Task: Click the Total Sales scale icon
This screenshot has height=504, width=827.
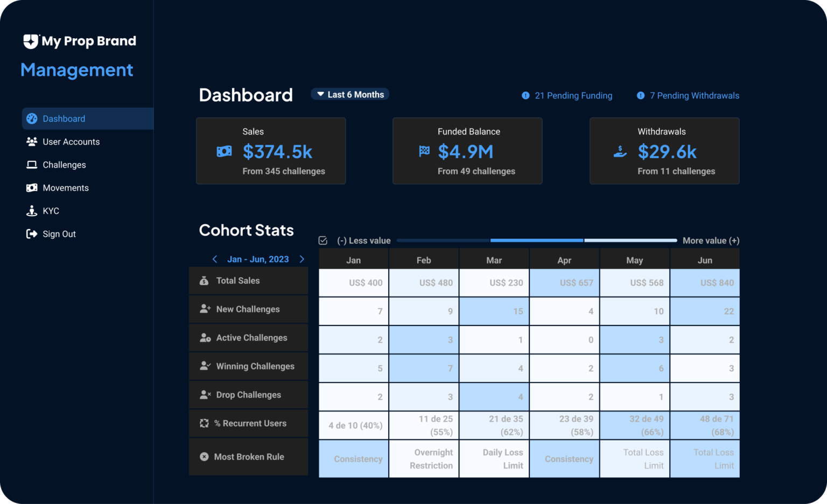Action: (204, 280)
